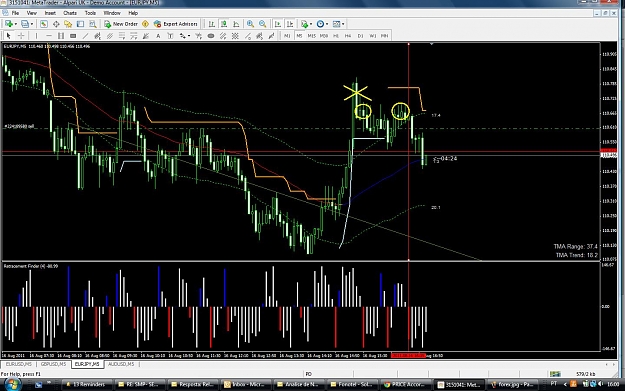This screenshot has width=625, height=391.
Task: Select the vertical line drawing tool
Action: tap(36, 36)
